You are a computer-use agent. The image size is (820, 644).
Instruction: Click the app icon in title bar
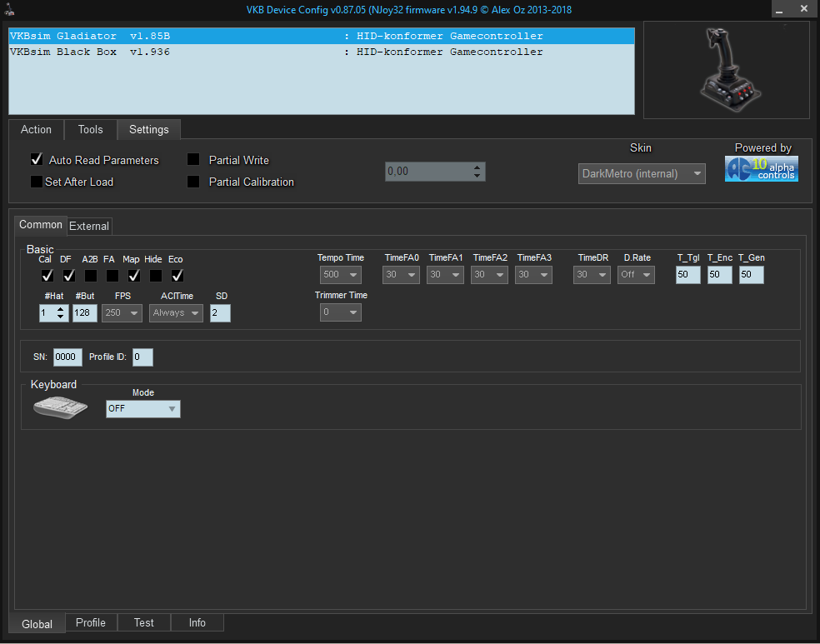9,9
